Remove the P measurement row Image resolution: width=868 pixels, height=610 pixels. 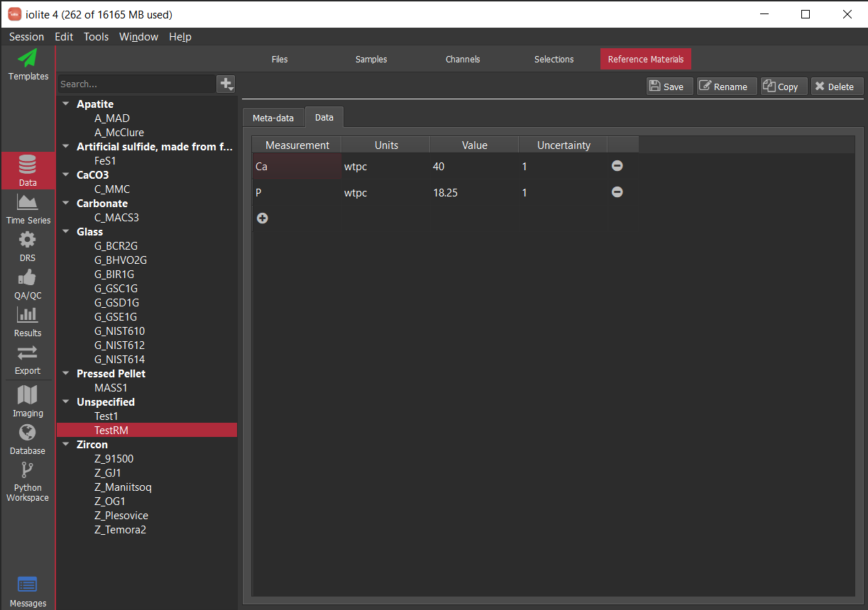pos(617,192)
